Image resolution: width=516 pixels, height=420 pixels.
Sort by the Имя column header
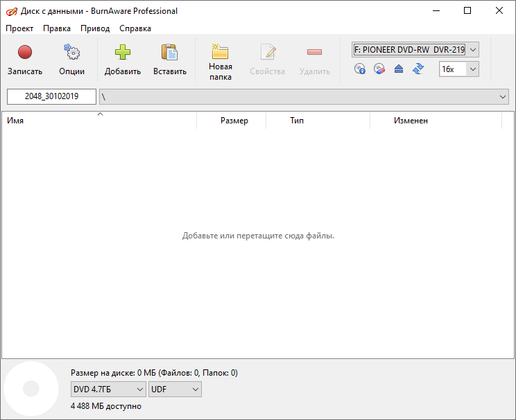coord(99,121)
